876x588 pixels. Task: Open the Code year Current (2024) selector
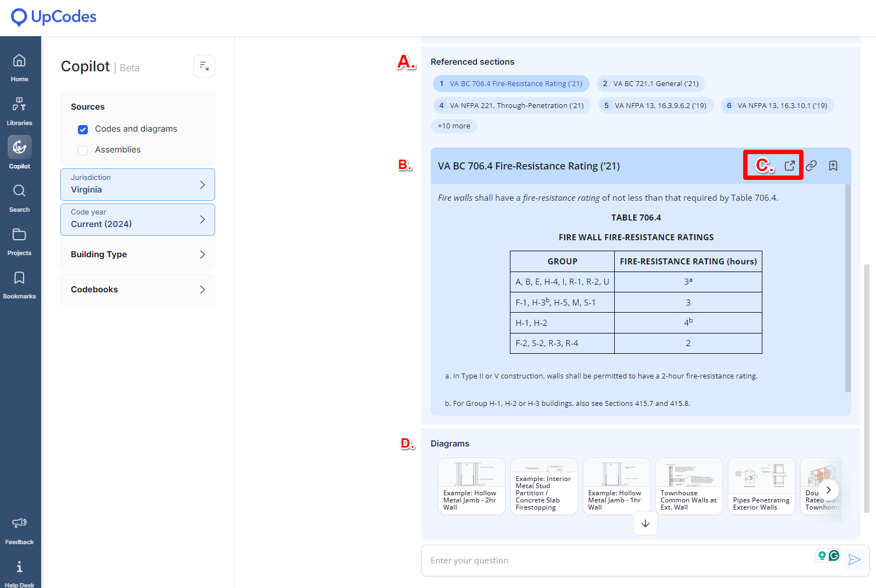(x=138, y=219)
